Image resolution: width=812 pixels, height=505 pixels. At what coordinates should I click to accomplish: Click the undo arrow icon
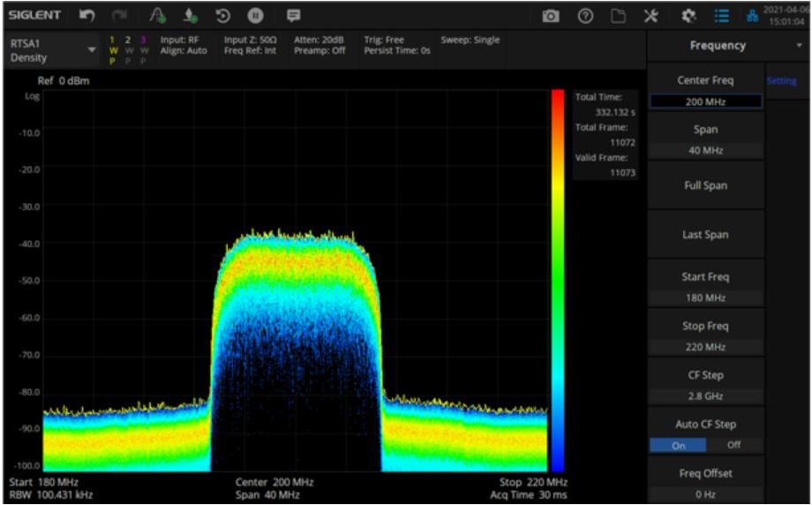click(88, 17)
